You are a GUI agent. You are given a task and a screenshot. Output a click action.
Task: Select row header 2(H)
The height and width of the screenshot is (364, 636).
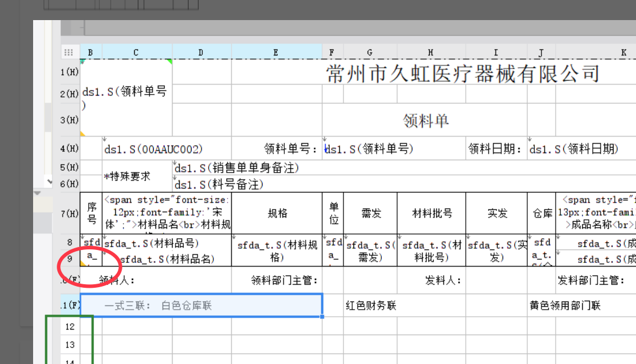(x=70, y=93)
